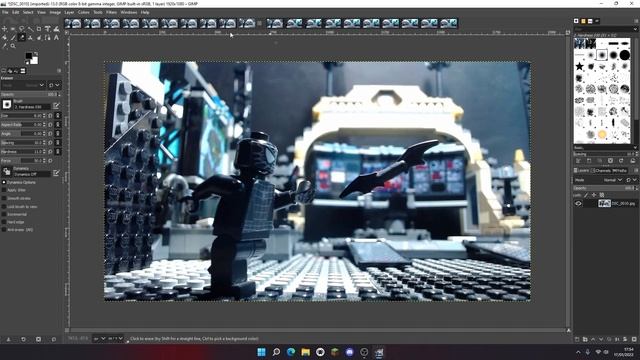
Task: Click the DSC layer thumbnail
Action: 604,203
